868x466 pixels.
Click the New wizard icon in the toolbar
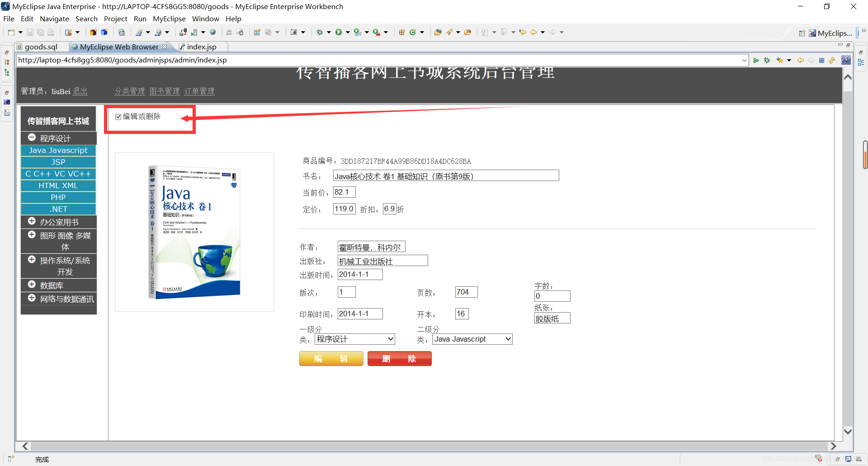[x=11, y=32]
